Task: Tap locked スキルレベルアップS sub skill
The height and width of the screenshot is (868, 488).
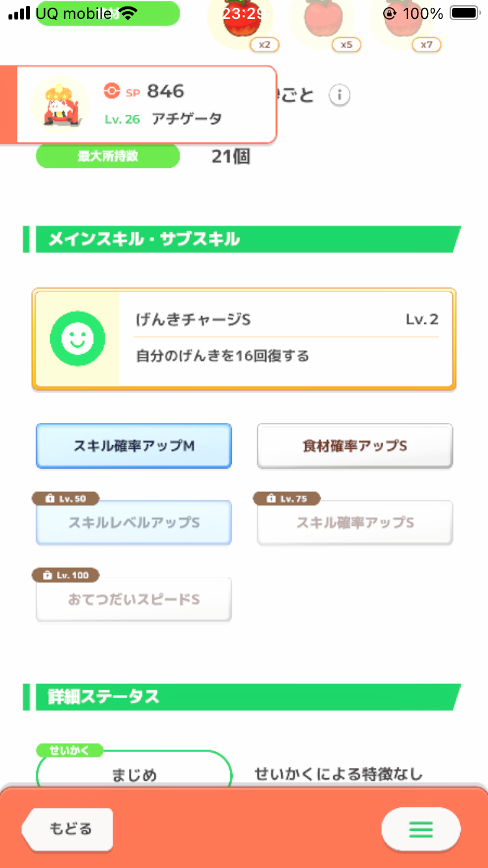Action: (133, 522)
